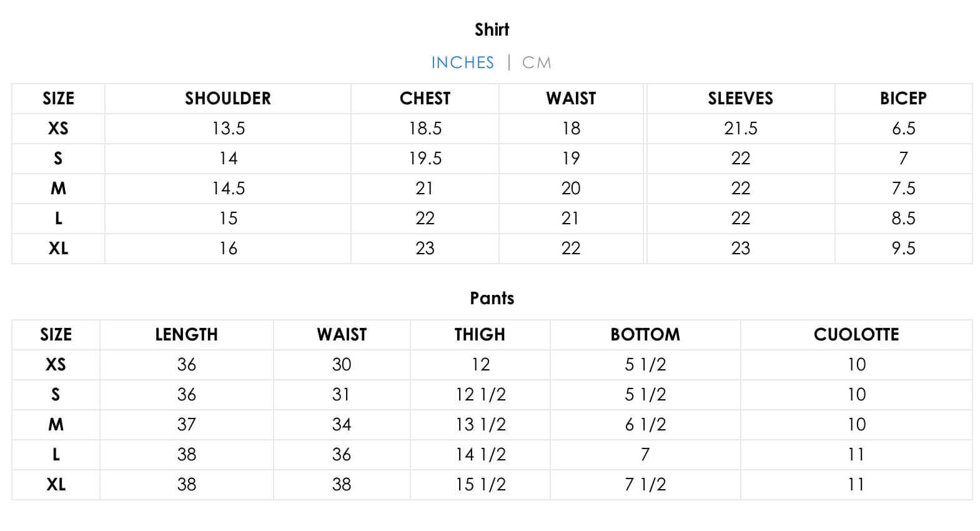
Task: Click shirt shoulder value 13.5
Action: click(x=228, y=128)
